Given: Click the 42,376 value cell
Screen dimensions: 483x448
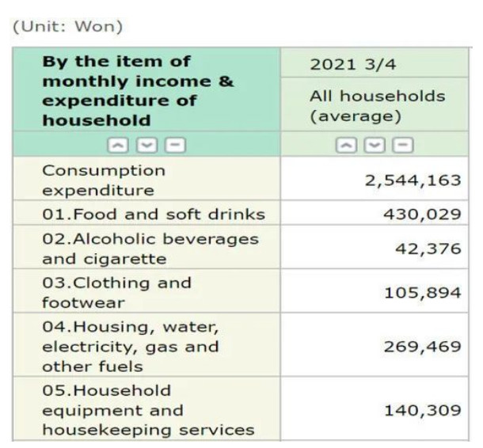Looking at the screenshot, I should click(375, 247).
